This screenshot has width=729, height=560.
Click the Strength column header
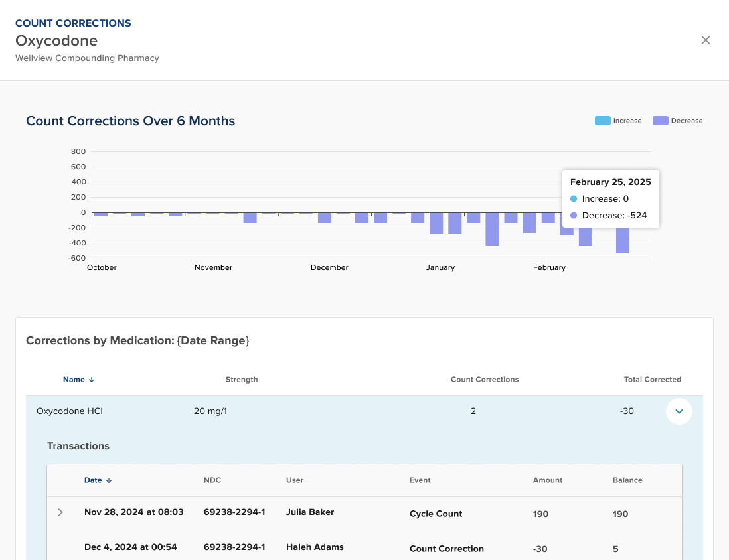242,380
